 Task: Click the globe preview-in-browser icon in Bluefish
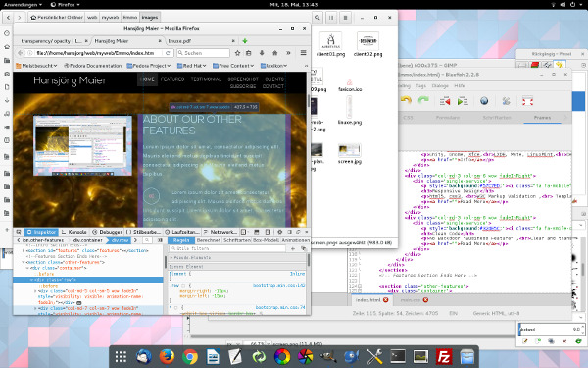(484, 101)
